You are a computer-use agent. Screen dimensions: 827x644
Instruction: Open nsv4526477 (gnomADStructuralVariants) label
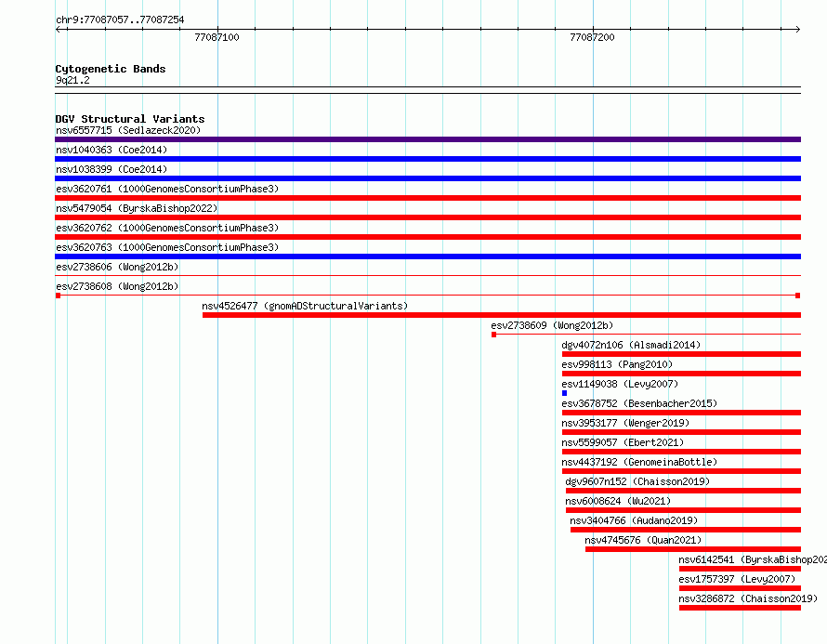[305, 306]
